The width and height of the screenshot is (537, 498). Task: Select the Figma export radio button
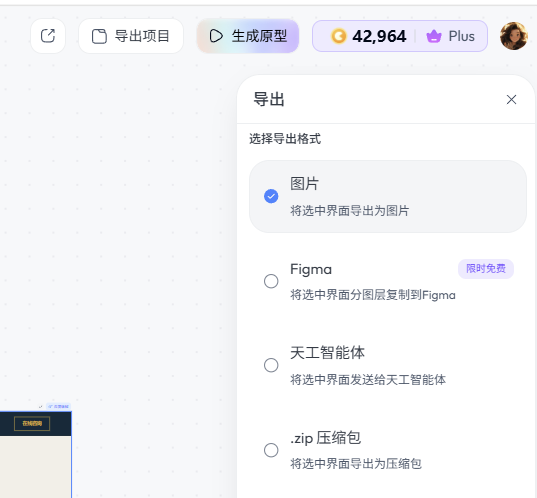(271, 281)
